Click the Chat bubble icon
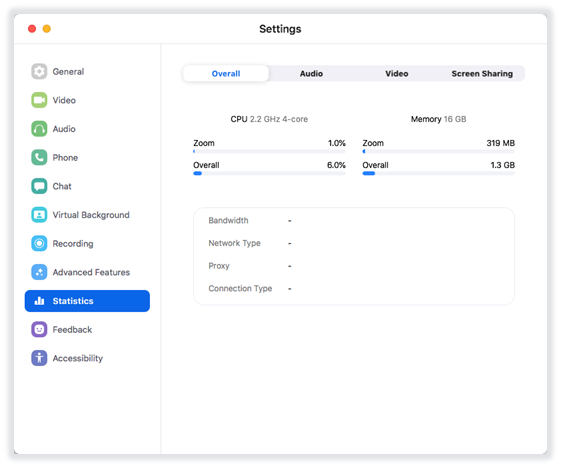 click(39, 186)
